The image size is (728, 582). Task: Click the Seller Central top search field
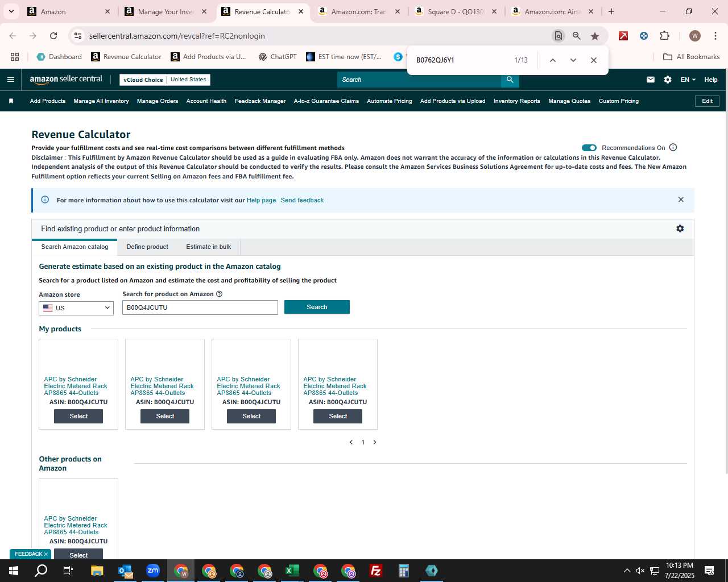point(419,80)
